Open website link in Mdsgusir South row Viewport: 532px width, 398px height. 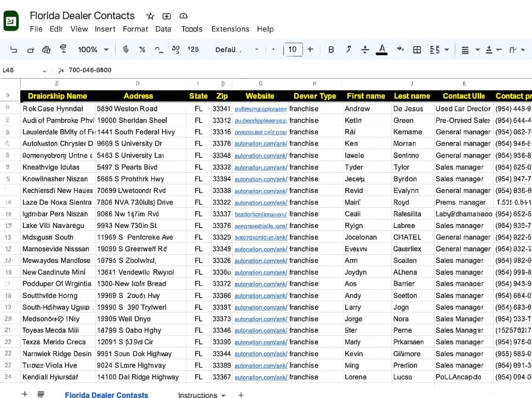261,238
